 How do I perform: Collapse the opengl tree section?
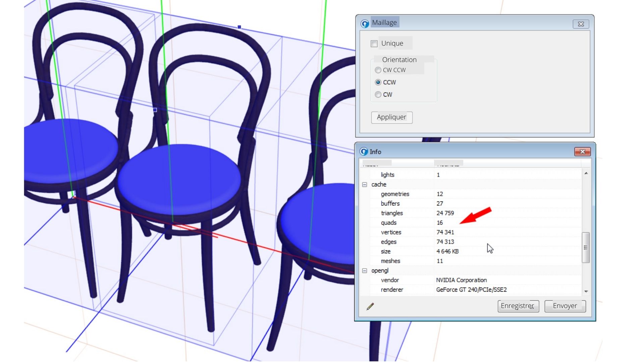pyautogui.click(x=365, y=271)
